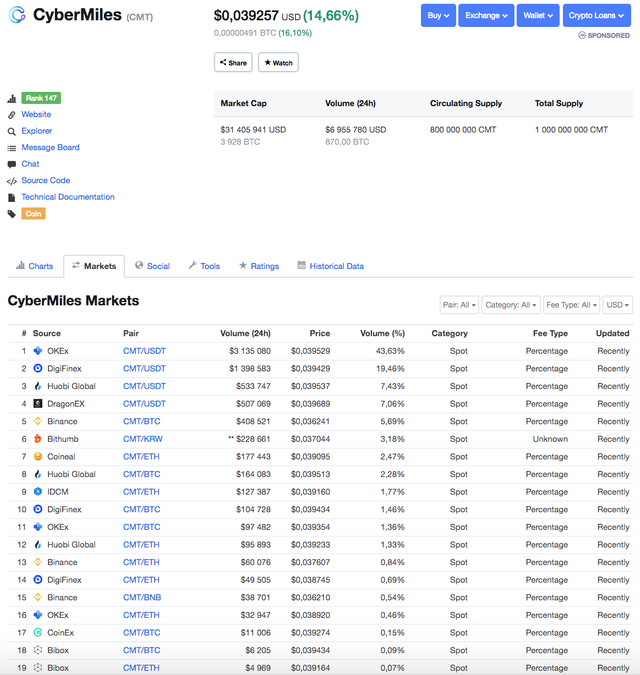Click the 800 000 000 CMT circulating supply
The image size is (640, 675).
click(463, 130)
